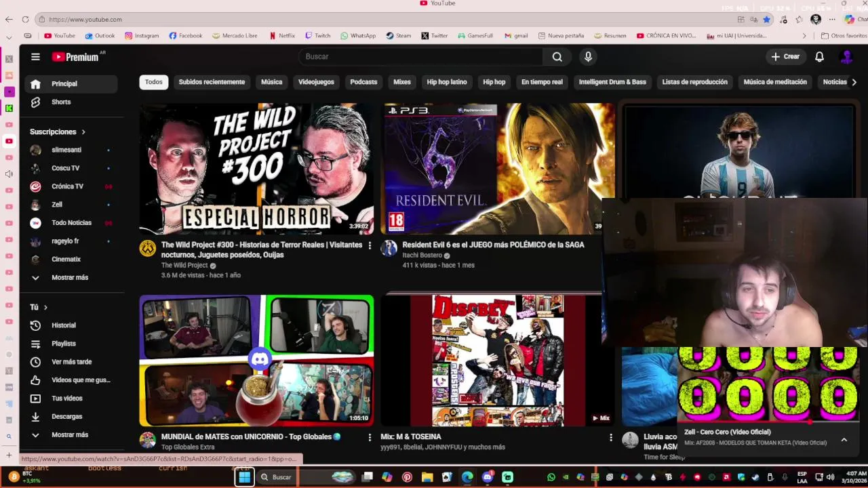Open the YouTube hamburger guide menu
This screenshot has height=488, width=868.
pos(35,57)
